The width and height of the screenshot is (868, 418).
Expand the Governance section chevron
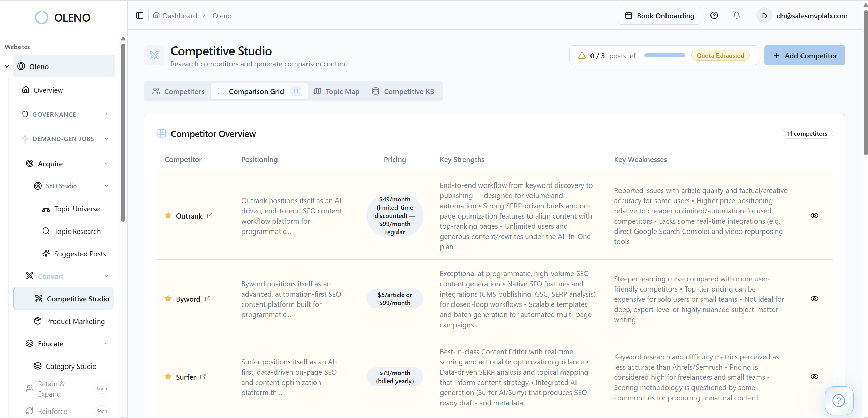[106, 114]
